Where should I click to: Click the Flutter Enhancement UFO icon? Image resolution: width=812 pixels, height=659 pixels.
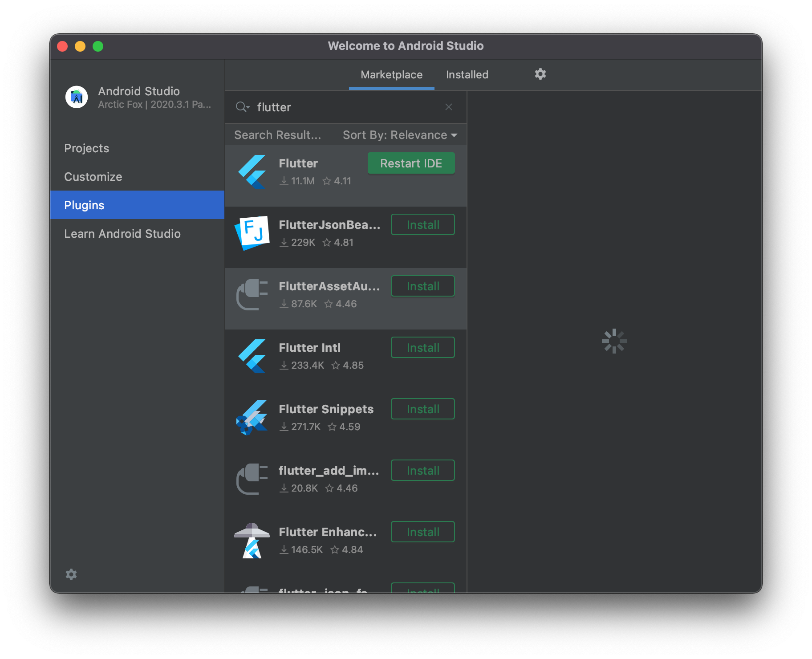[252, 541]
